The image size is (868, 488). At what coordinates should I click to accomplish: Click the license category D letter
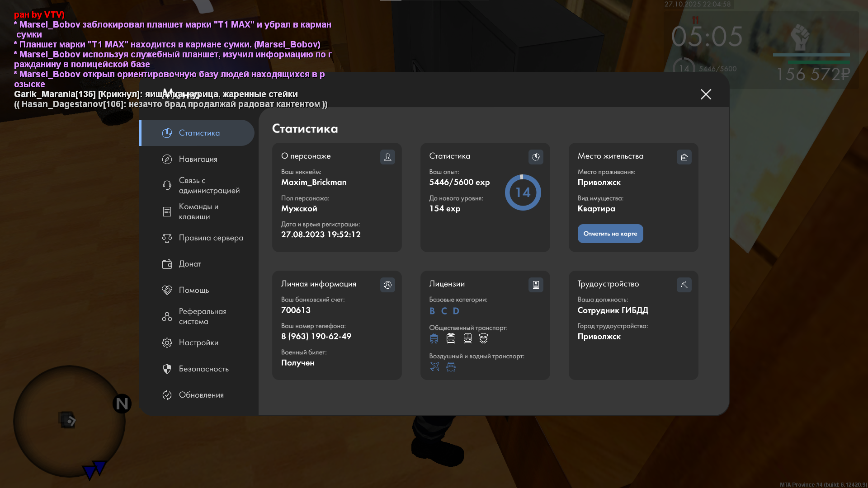[456, 311]
